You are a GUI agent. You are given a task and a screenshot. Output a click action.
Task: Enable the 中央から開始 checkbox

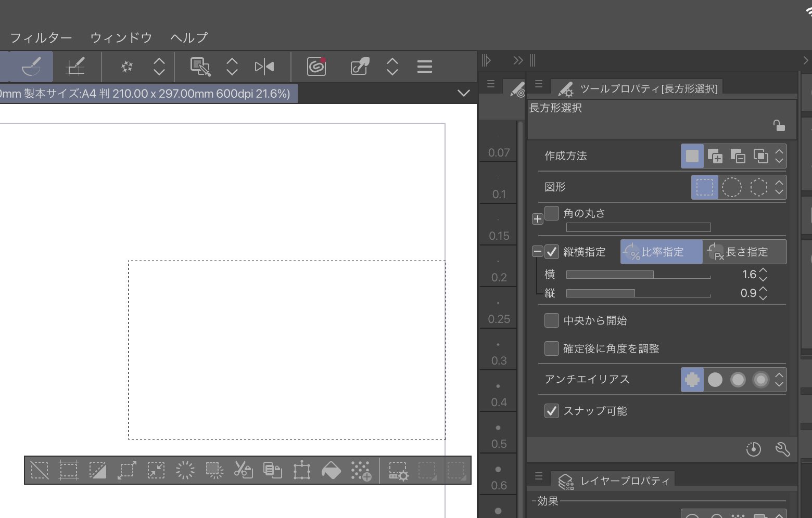click(551, 320)
